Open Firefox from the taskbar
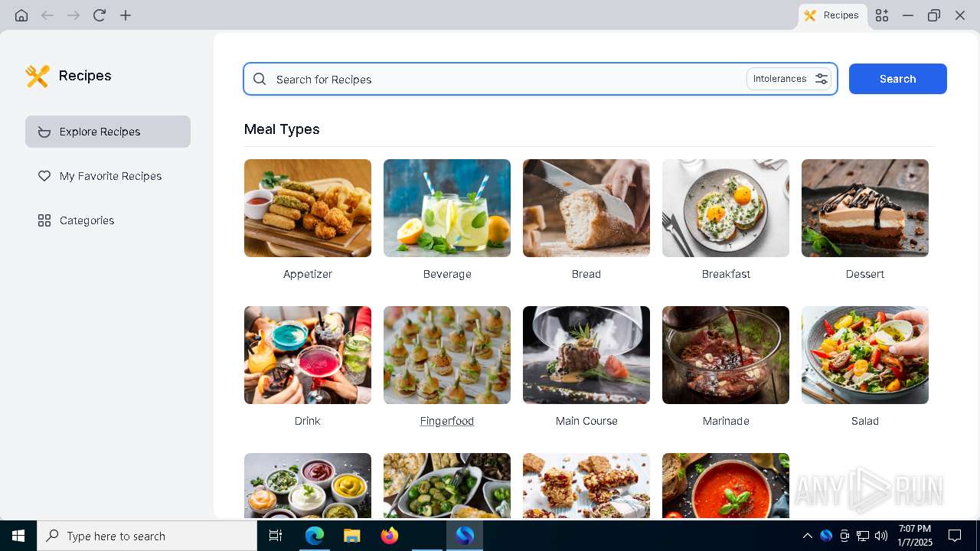Image resolution: width=980 pixels, height=551 pixels. tap(390, 536)
